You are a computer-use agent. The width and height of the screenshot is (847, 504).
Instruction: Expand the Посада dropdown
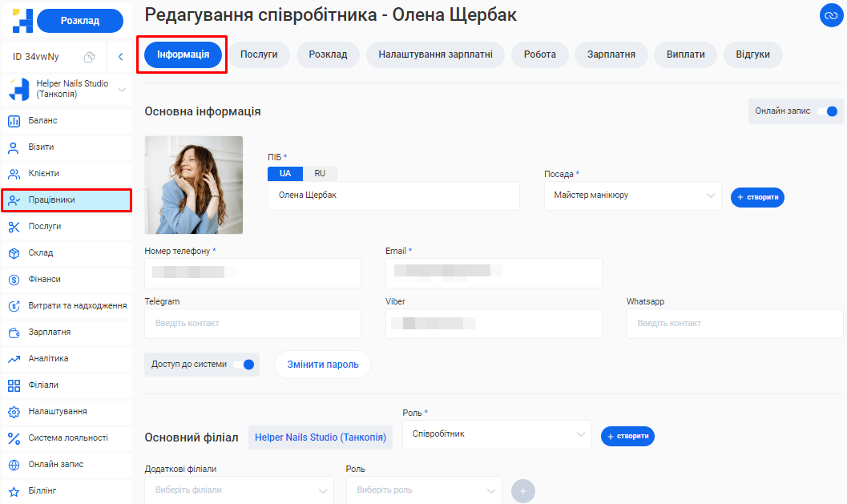tap(632, 196)
